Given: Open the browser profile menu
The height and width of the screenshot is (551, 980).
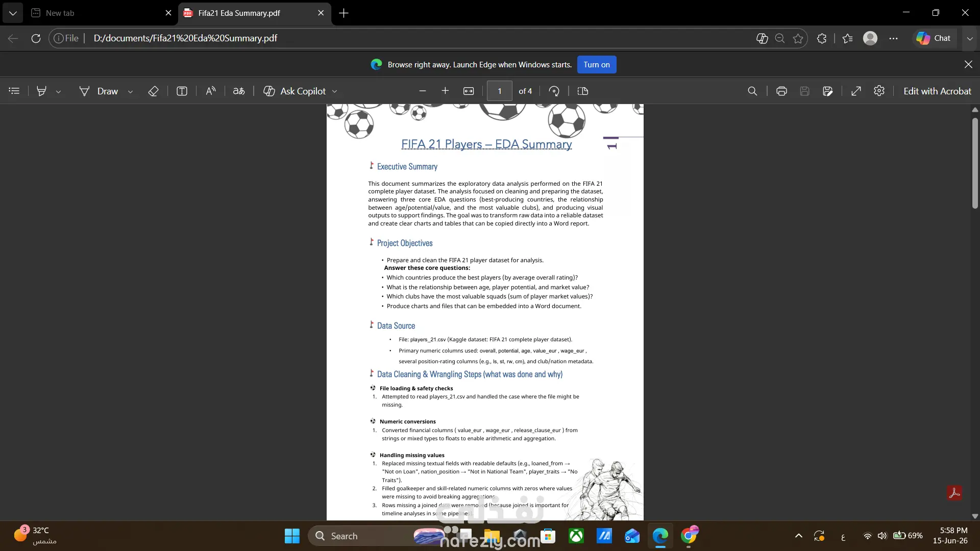Looking at the screenshot, I should click(870, 38).
